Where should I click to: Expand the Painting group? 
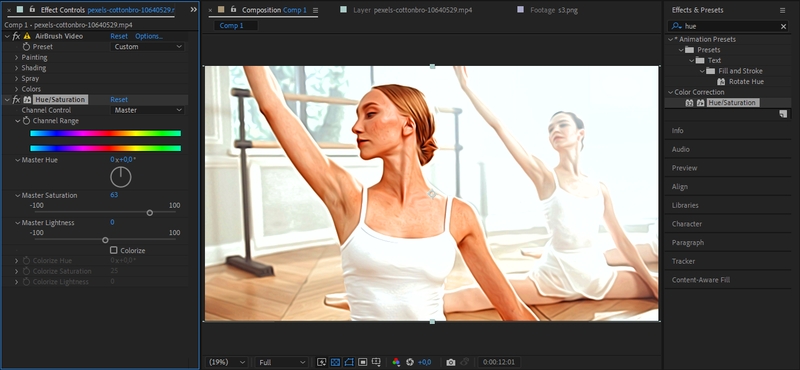point(17,58)
